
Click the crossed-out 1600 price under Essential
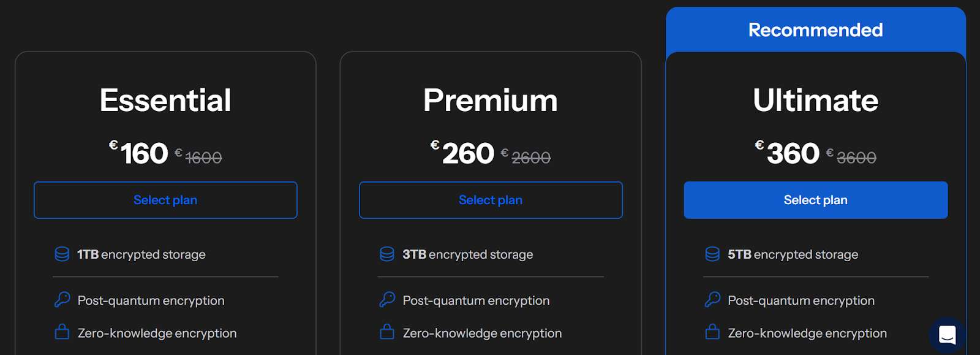pos(204,157)
